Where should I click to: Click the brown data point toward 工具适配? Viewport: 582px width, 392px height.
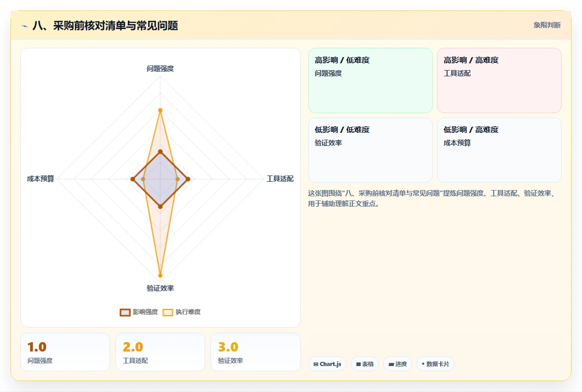188,179
